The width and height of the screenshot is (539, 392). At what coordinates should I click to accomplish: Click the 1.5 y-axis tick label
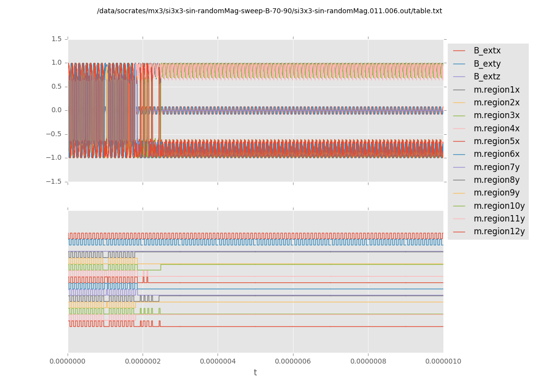click(x=56, y=39)
